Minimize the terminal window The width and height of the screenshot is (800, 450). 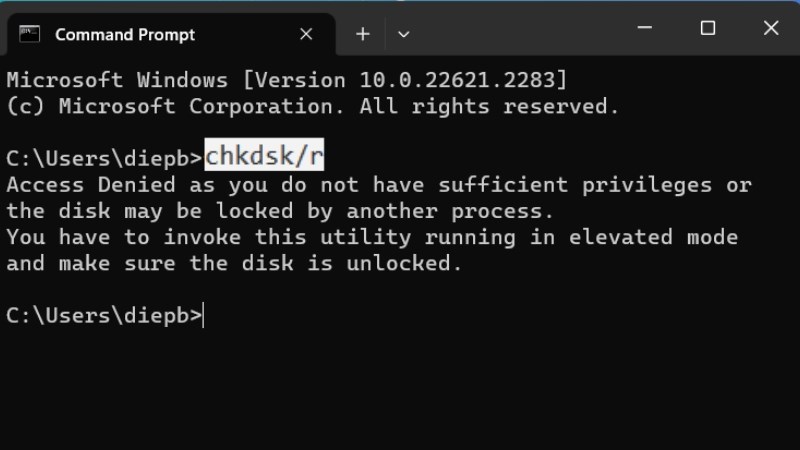646,29
